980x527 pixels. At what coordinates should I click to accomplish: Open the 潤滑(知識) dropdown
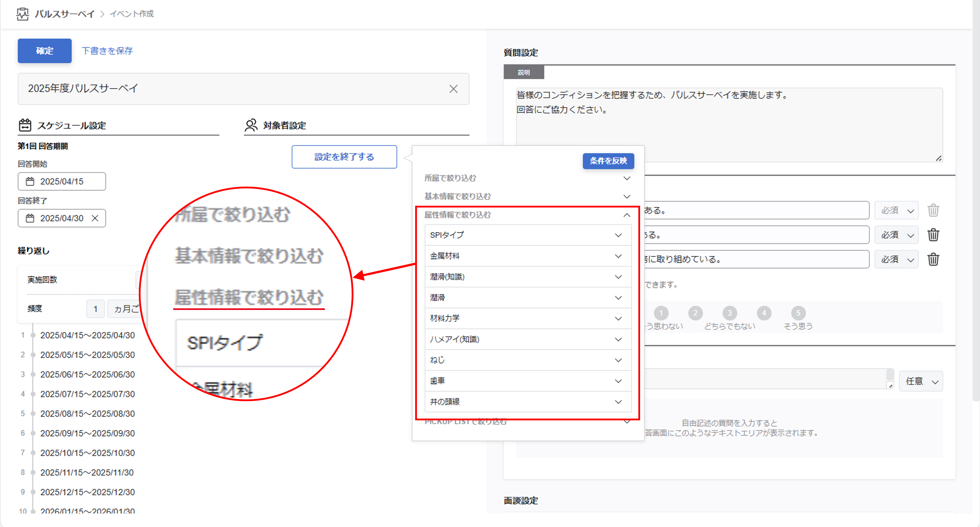[528, 277]
